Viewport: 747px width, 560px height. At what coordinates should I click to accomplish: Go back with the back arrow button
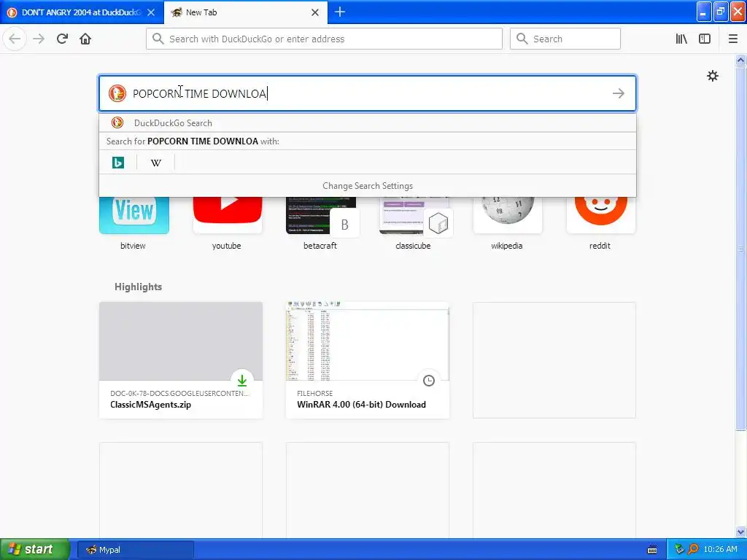15,39
